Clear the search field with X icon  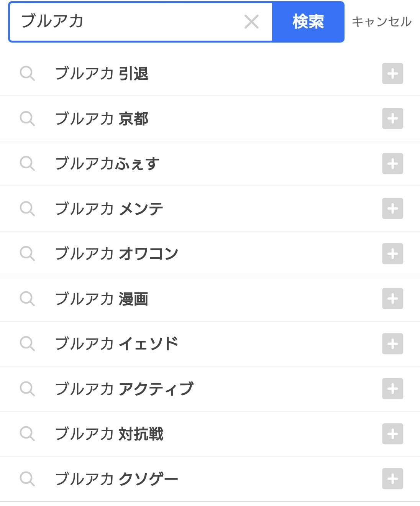point(251,22)
